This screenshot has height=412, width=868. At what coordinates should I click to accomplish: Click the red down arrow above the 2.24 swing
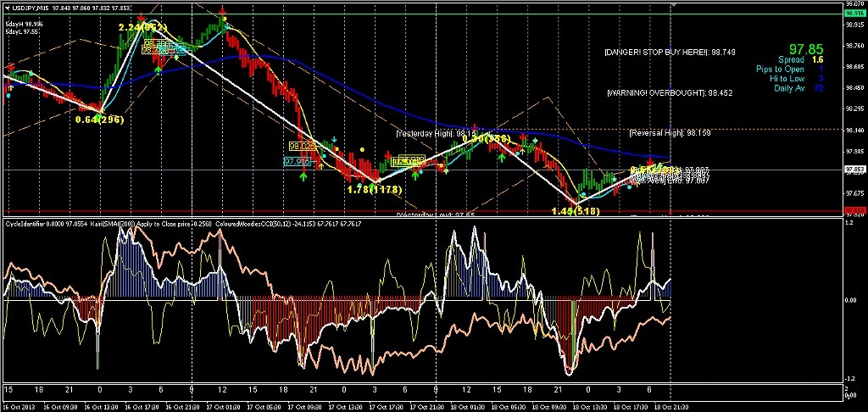coord(141,18)
